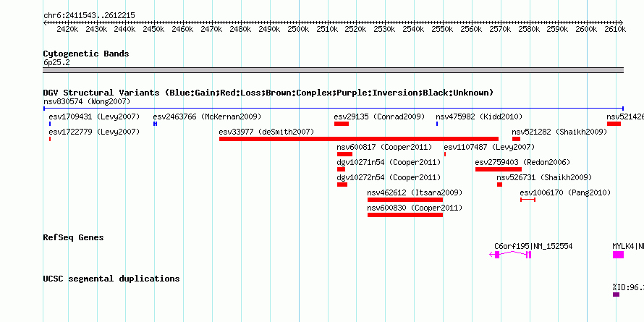Click the esv33977 (deSmith2007) label

point(266,132)
